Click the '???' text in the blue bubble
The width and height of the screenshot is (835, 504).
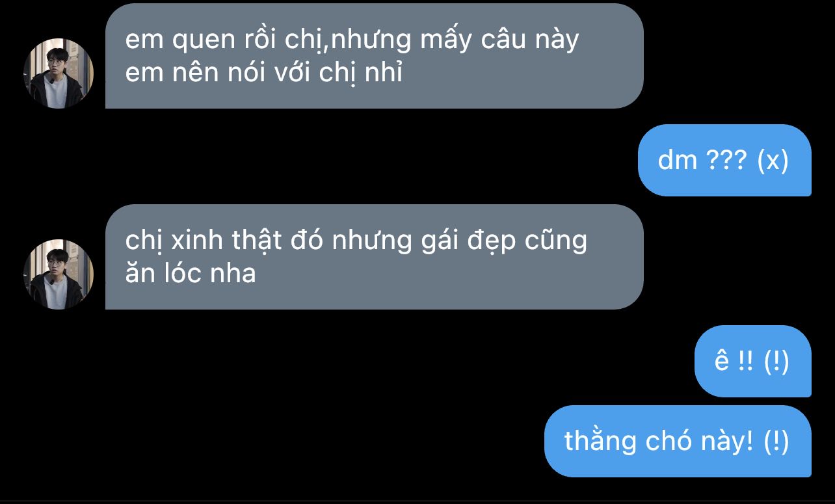pyautogui.click(x=727, y=160)
